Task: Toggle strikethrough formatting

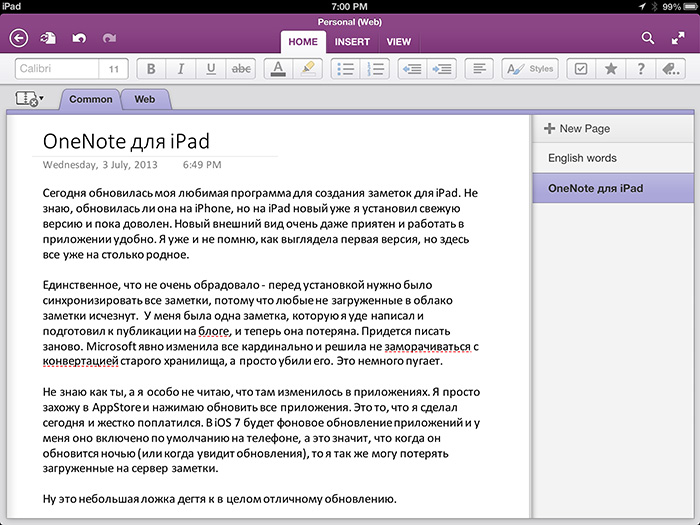Action: tap(241, 69)
